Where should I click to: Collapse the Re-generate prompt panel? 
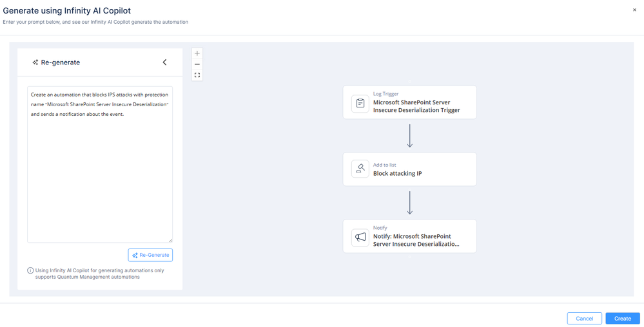coord(164,62)
